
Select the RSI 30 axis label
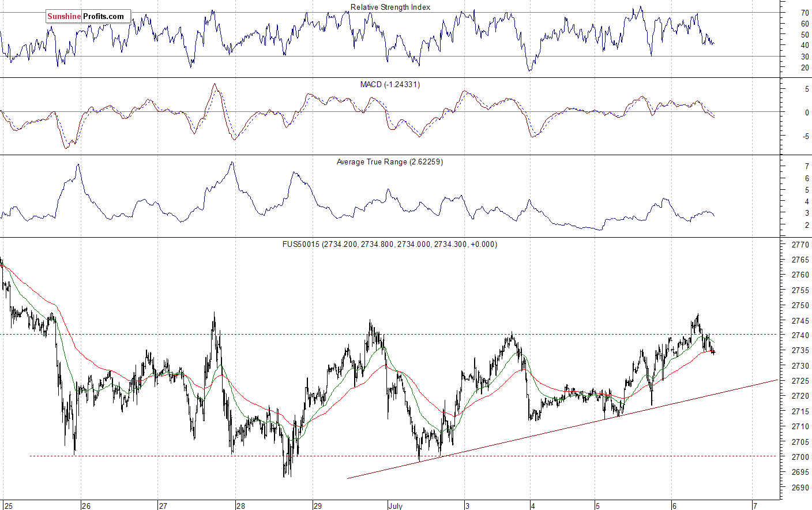pyautogui.click(x=805, y=57)
